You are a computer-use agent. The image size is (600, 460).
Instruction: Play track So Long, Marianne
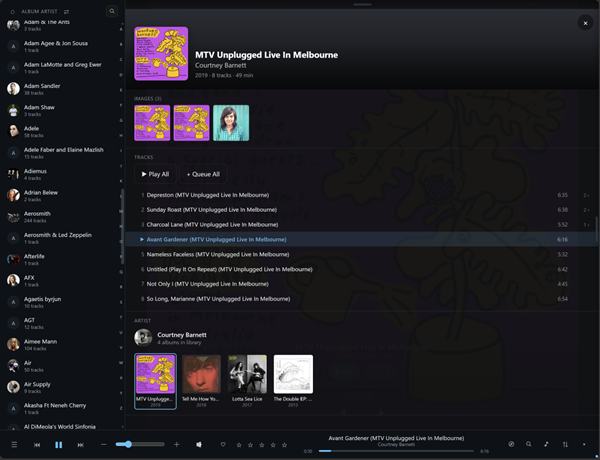pyautogui.click(x=361, y=299)
